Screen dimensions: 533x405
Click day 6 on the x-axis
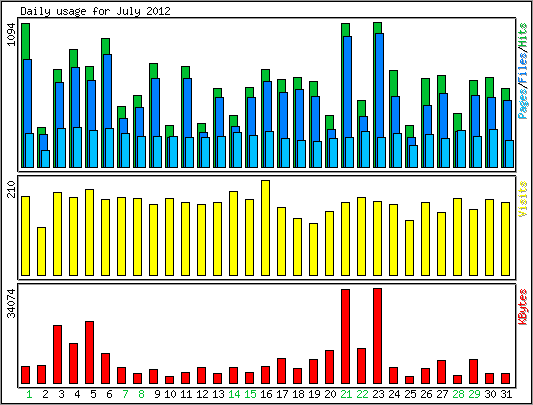tap(109, 394)
